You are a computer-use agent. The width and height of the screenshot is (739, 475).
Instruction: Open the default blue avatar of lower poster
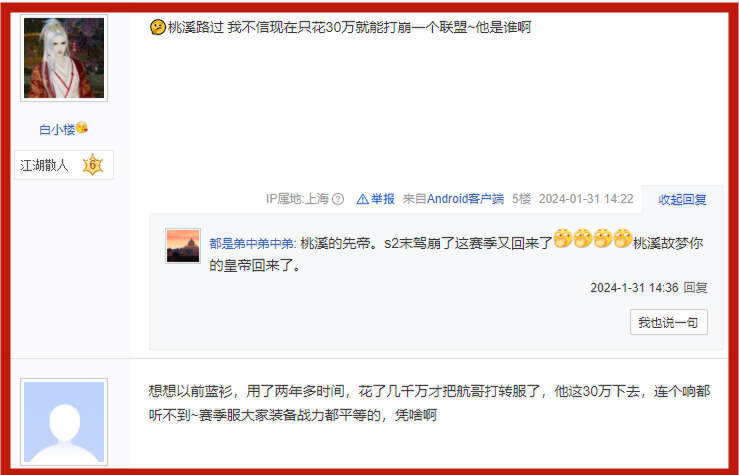click(64, 422)
